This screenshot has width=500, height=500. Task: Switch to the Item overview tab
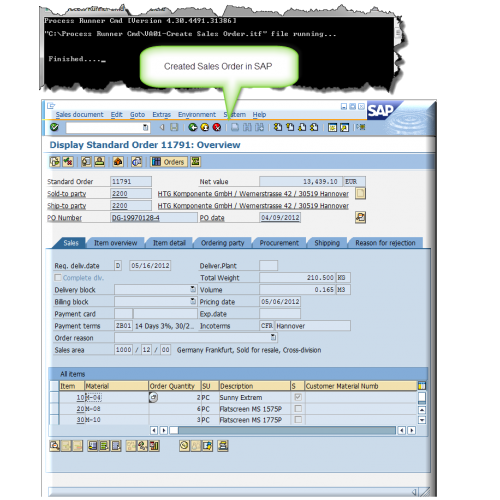(x=115, y=243)
